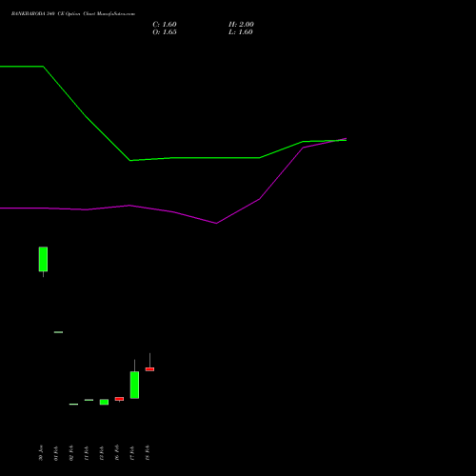The image size is (476, 476).
Task: Select the flat candle for 11 Feb
Action: pyautogui.click(x=89, y=400)
